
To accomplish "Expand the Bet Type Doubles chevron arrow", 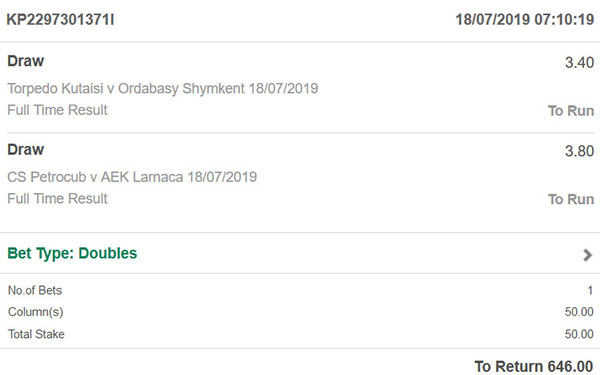I will click(587, 255).
